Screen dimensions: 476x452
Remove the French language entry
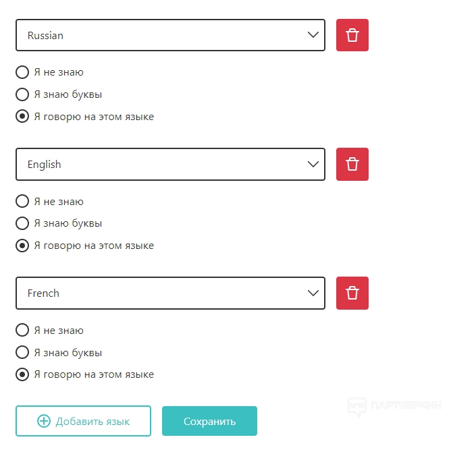click(352, 293)
